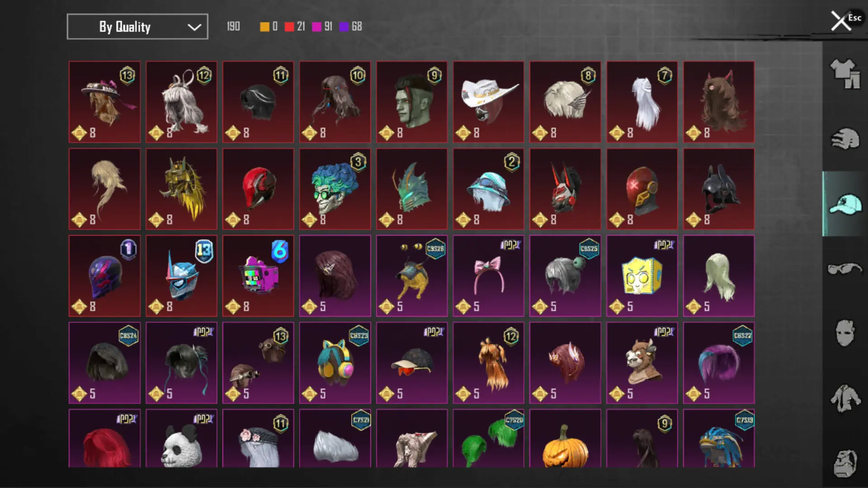Select the cap headgear category icon
This screenshot has width=868, height=488.
coord(845,204)
